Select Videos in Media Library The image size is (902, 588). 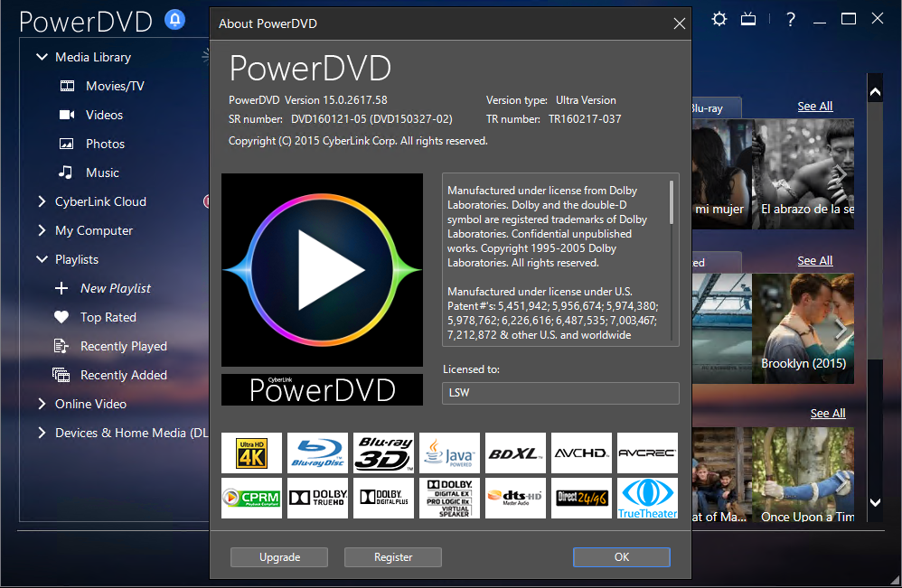[x=104, y=115]
